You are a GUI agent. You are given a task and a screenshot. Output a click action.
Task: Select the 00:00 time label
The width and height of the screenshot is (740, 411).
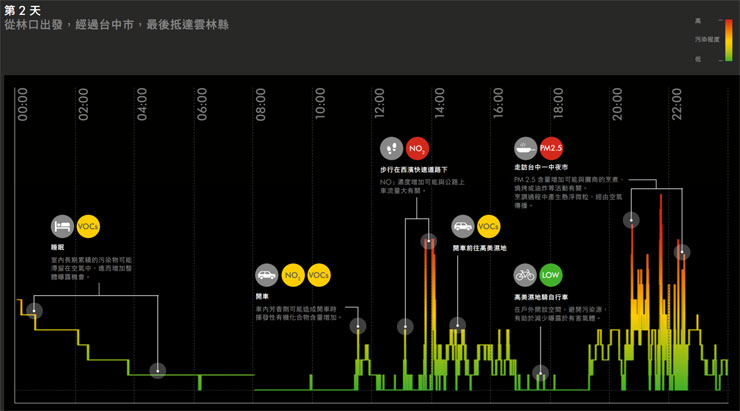pyautogui.click(x=23, y=104)
